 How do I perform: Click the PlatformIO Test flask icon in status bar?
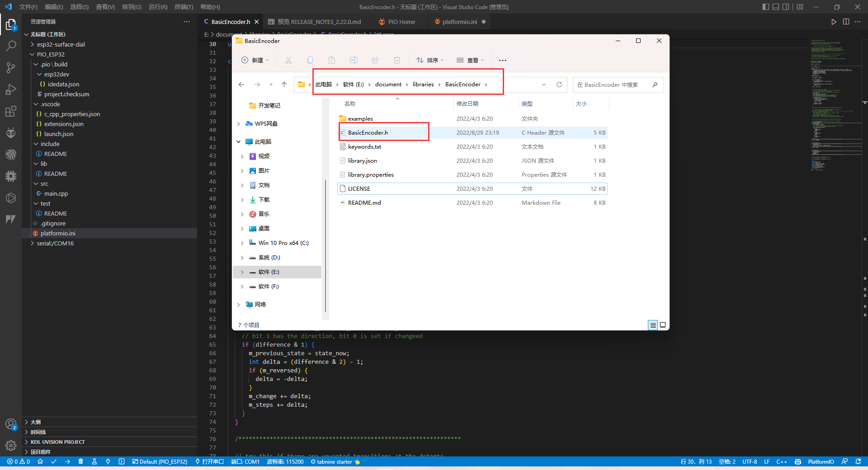coord(94,462)
